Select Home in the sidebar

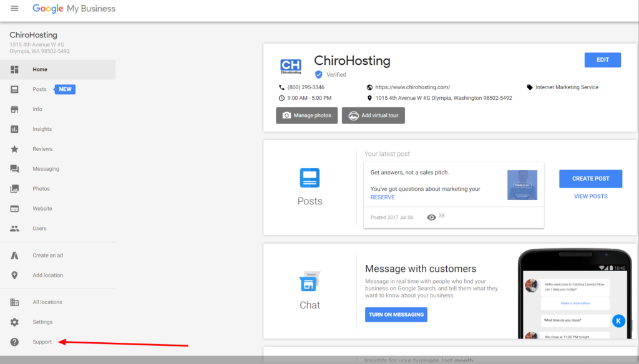pyautogui.click(x=40, y=70)
